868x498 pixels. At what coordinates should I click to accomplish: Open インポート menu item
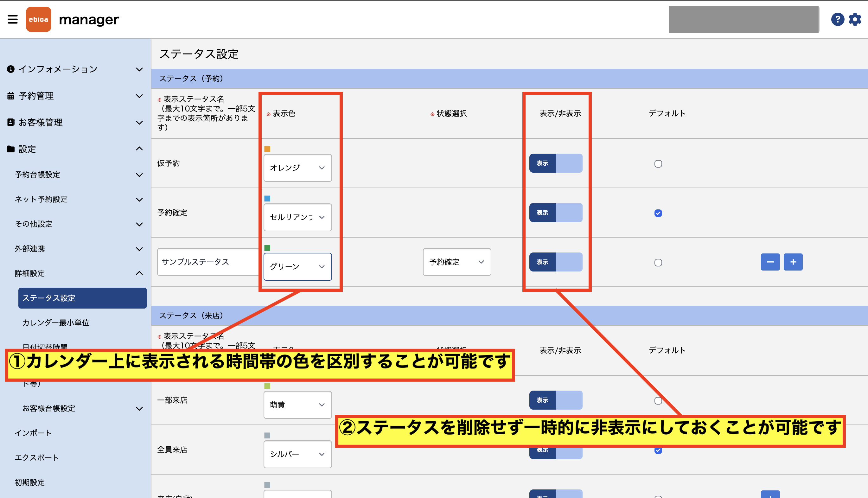click(x=33, y=433)
